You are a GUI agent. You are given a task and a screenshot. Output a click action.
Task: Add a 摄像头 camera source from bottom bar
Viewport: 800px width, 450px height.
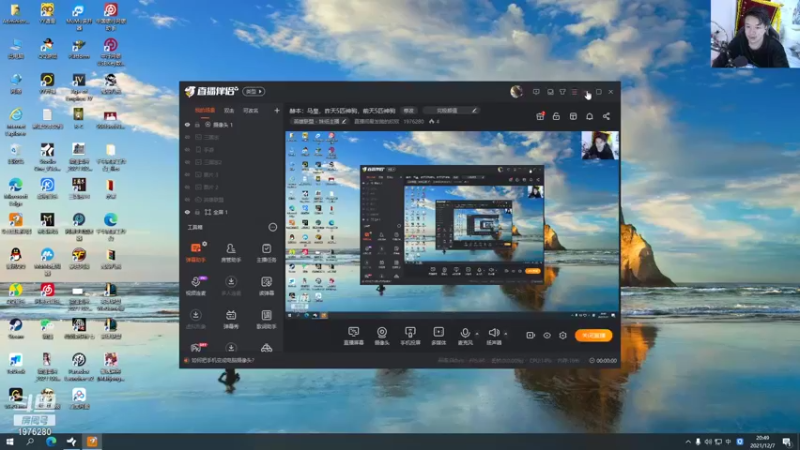coord(382,336)
